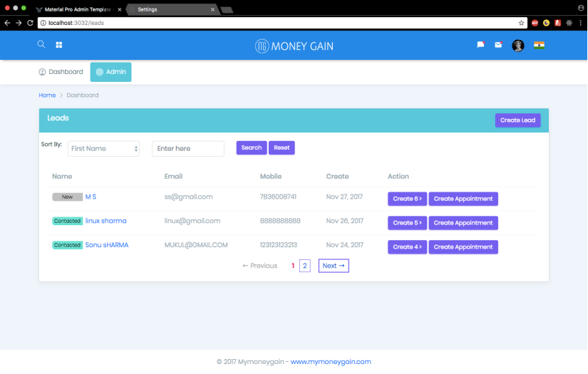This screenshot has width=588, height=374.
Task: Go to Previous page in pagination
Action: pyautogui.click(x=260, y=266)
